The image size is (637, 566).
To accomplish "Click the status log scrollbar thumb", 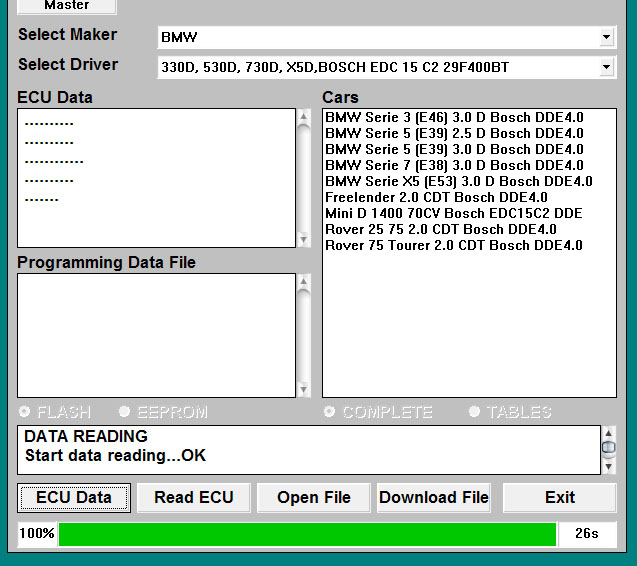I will click(x=609, y=447).
